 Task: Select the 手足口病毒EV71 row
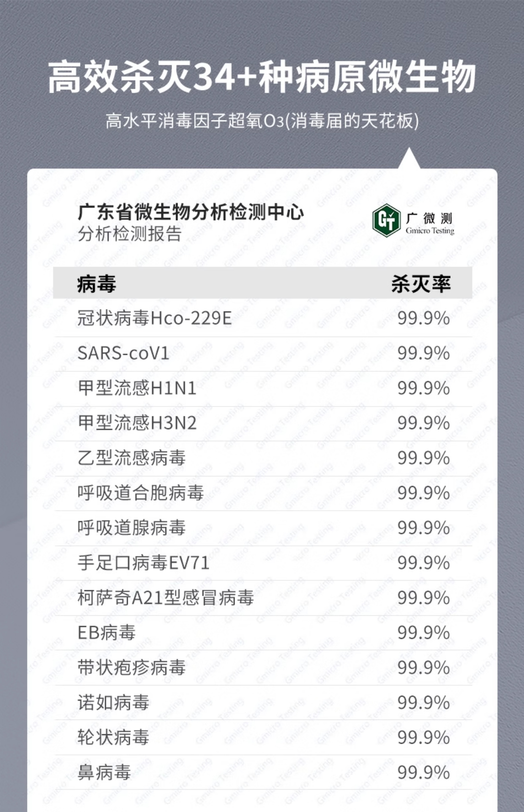click(263, 563)
